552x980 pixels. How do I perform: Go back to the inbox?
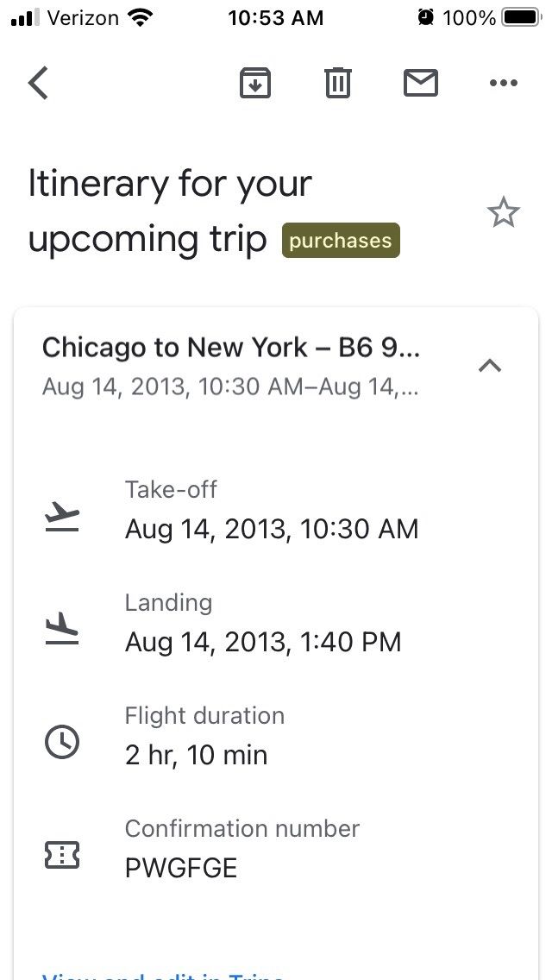point(38,84)
